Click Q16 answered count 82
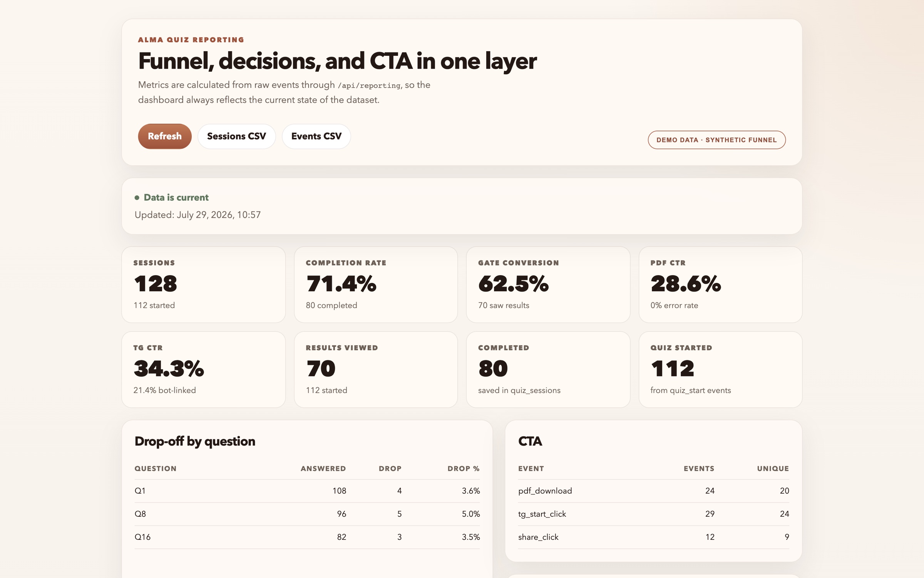Viewport: 924px width, 578px height. tap(341, 537)
